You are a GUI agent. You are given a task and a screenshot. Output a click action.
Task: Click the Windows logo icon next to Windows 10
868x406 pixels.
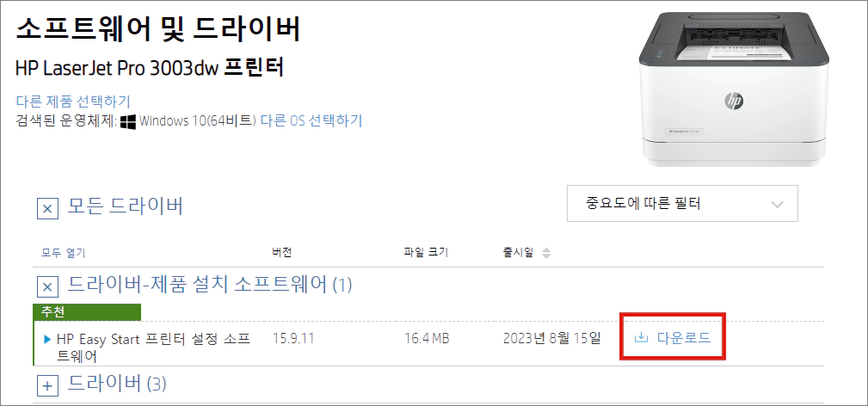[128, 121]
